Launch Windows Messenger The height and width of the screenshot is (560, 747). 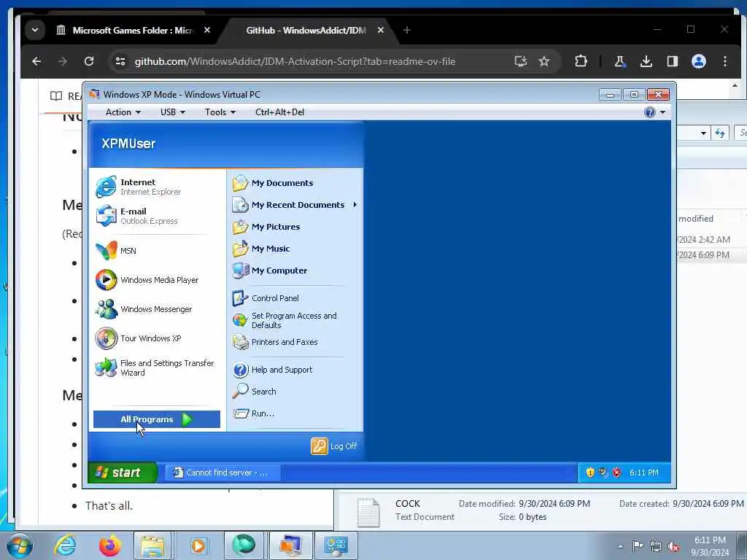point(144,309)
